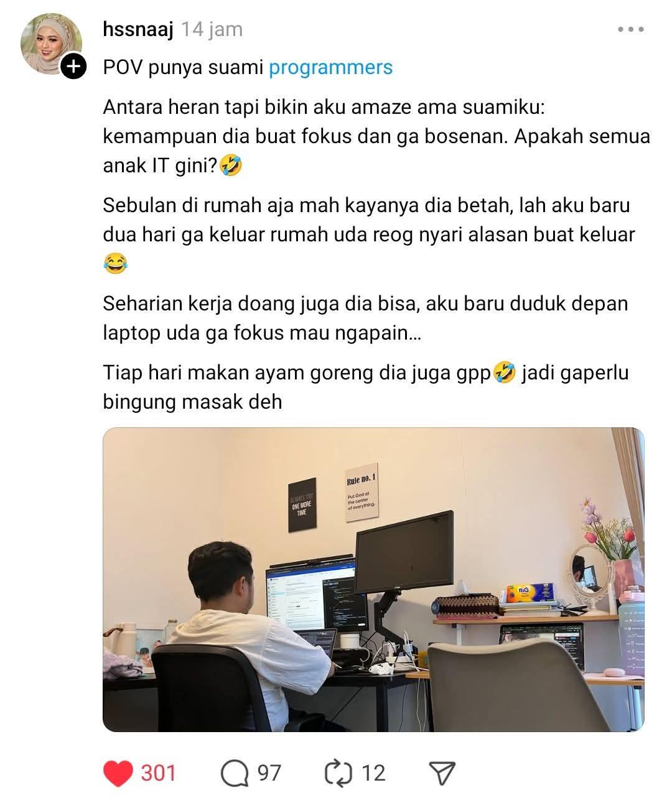
Task: Tap the paragraph starting 'Tiap hari makan'
Action: (365, 387)
